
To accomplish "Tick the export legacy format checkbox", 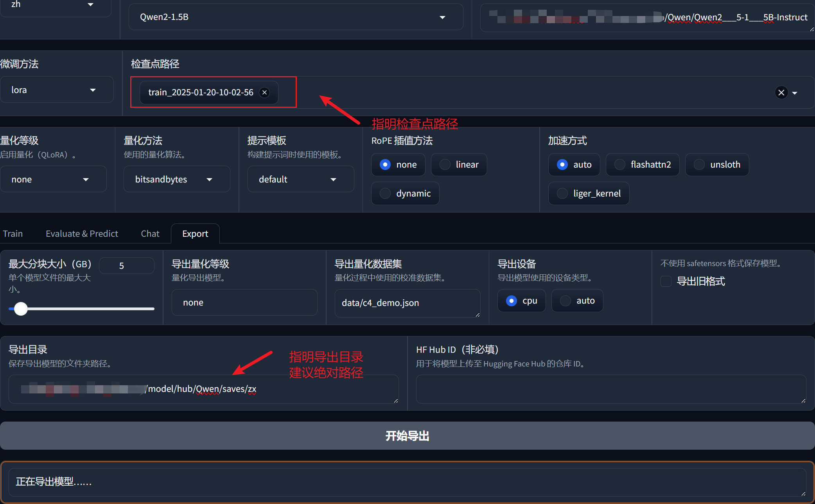I will (x=666, y=281).
